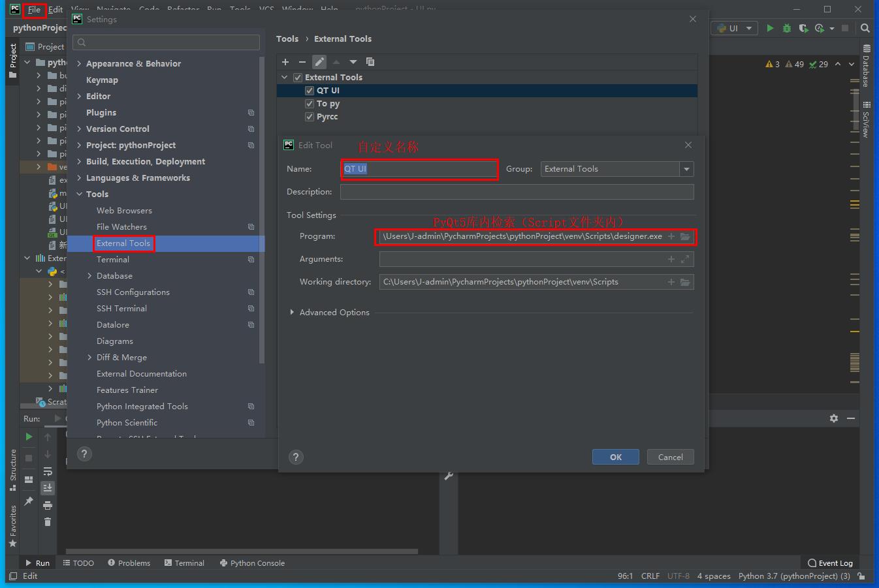Browse for Program executable file
The image size is (879, 588).
pos(685,236)
